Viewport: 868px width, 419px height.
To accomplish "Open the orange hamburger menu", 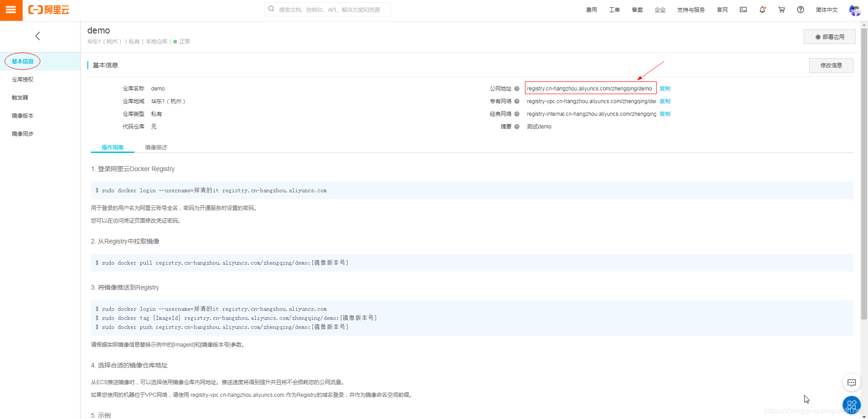I will coord(11,10).
